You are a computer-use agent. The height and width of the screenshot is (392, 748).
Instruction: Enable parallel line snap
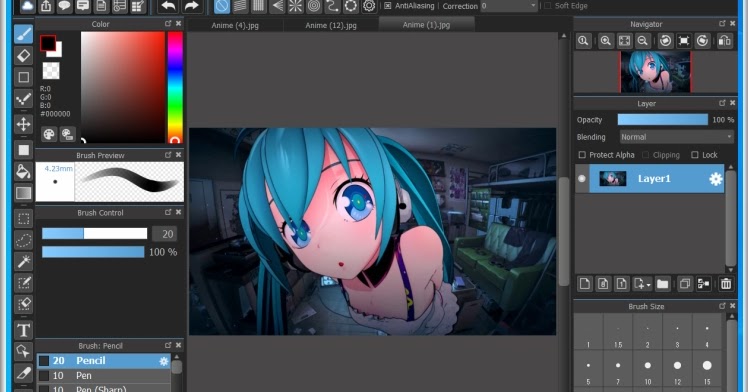[x=240, y=6]
